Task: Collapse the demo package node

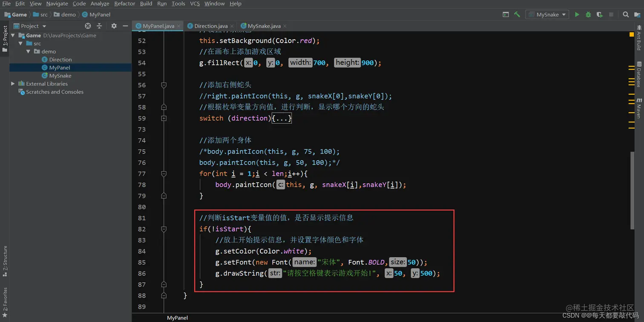Action: 28,52
